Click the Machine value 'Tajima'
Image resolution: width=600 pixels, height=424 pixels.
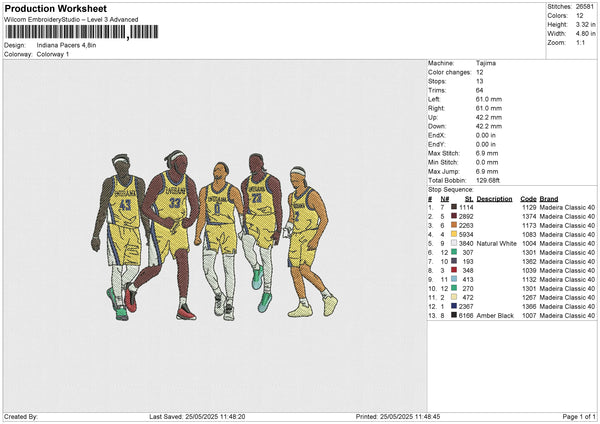[x=486, y=63]
